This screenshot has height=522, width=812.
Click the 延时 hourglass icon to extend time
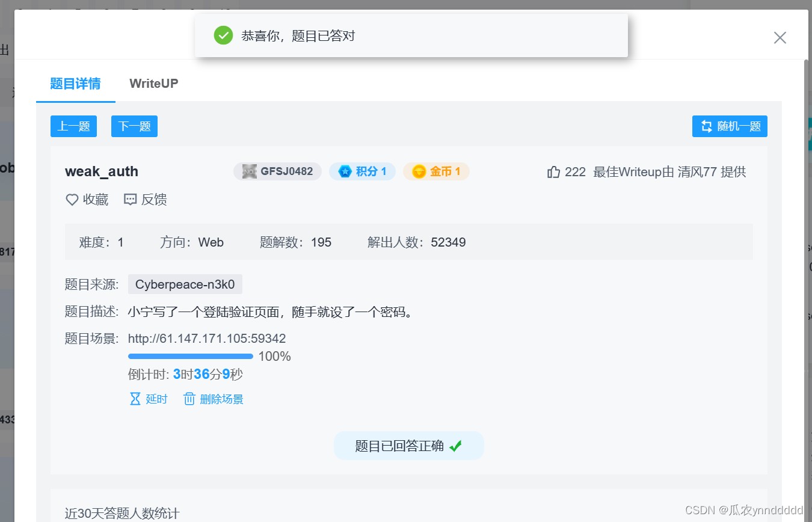(136, 398)
